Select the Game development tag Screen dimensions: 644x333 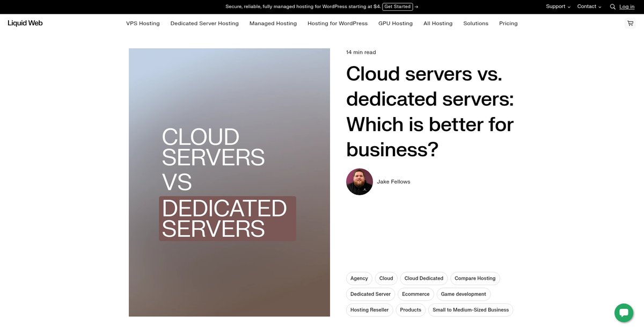464,294
